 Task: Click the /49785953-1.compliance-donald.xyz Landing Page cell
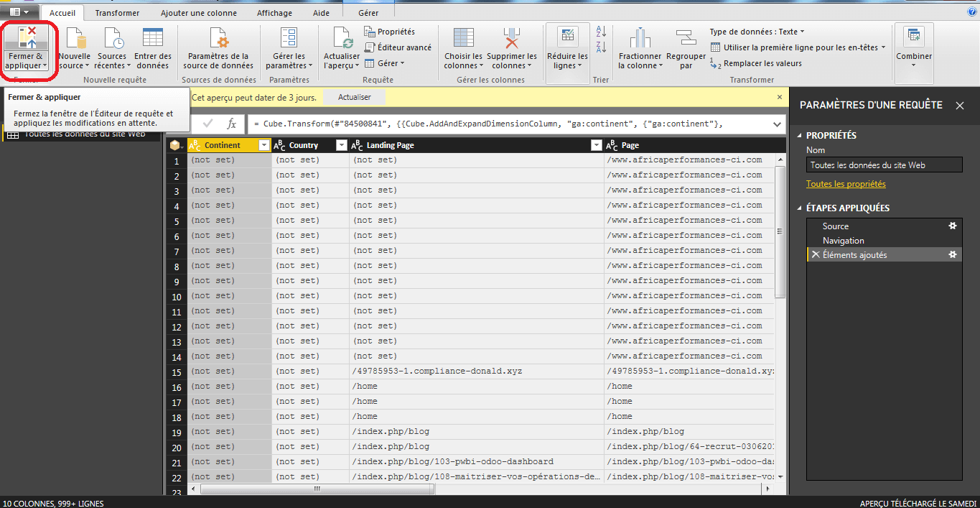click(477, 371)
